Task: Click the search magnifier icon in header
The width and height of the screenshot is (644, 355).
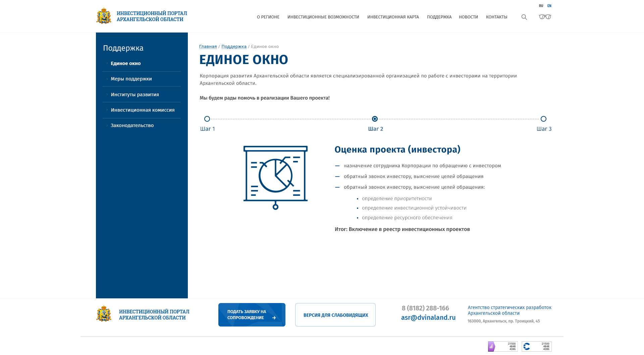Action: pos(524,17)
